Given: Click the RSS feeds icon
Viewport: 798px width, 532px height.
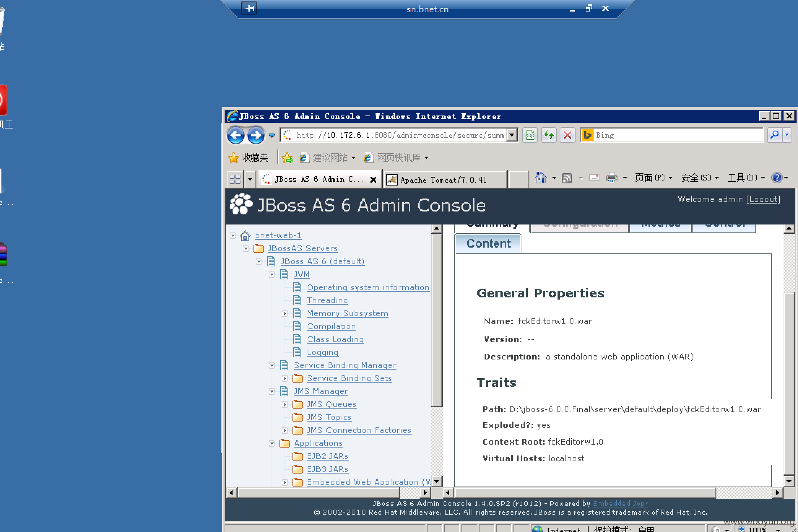Looking at the screenshot, I should pyautogui.click(x=567, y=178).
